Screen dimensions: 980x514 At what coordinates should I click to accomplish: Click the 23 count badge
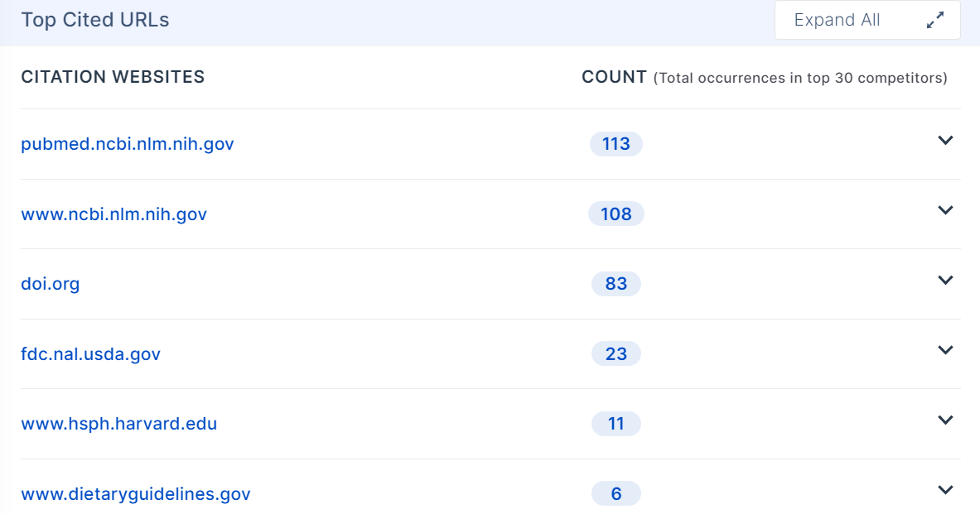pyautogui.click(x=616, y=354)
